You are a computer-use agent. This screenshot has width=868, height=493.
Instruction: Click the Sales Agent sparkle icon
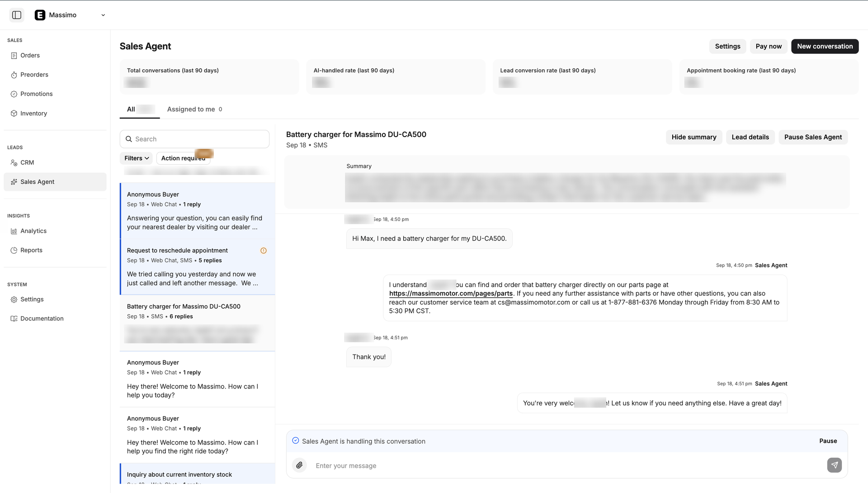click(x=14, y=182)
